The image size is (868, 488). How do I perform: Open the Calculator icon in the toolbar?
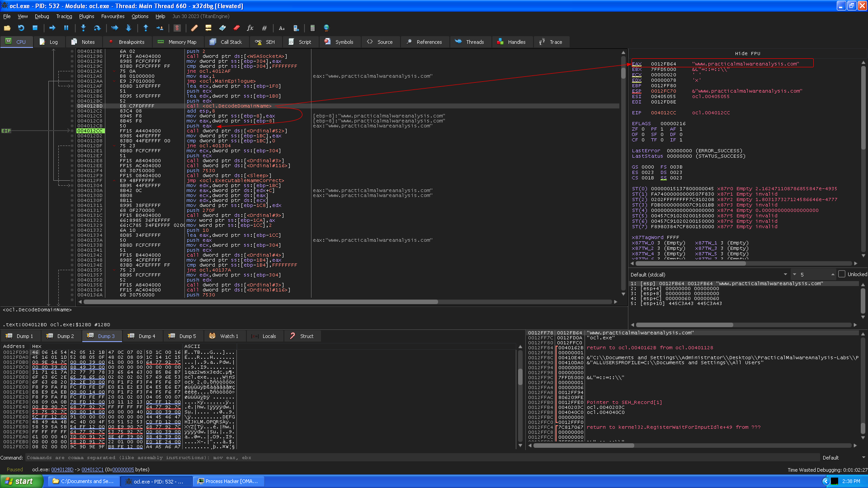312,28
